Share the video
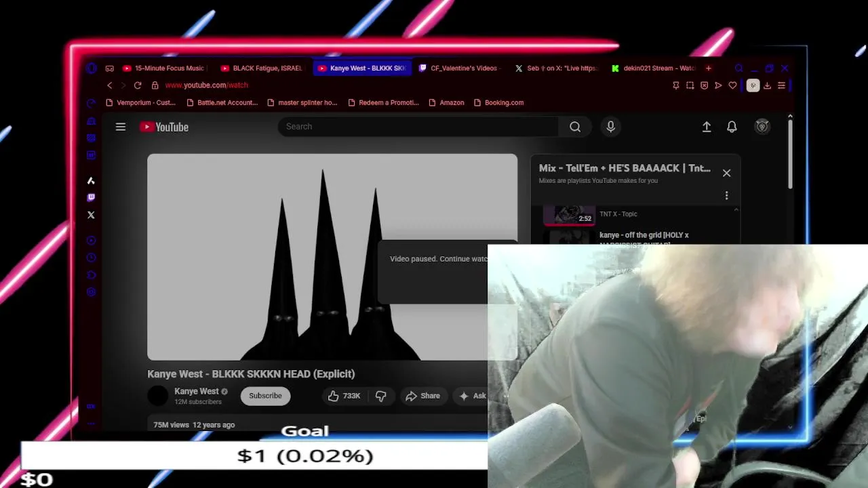Image resolution: width=868 pixels, height=488 pixels. (422, 396)
